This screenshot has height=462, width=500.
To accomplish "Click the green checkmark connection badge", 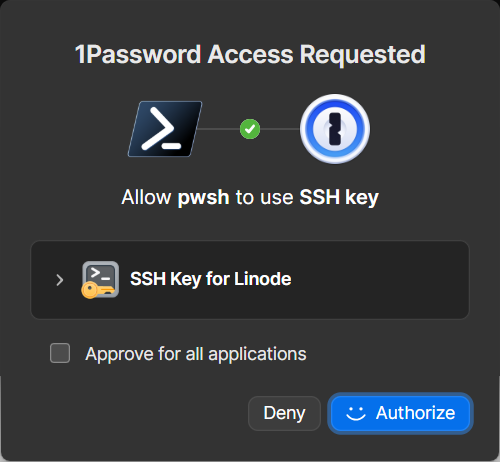I will [250, 129].
